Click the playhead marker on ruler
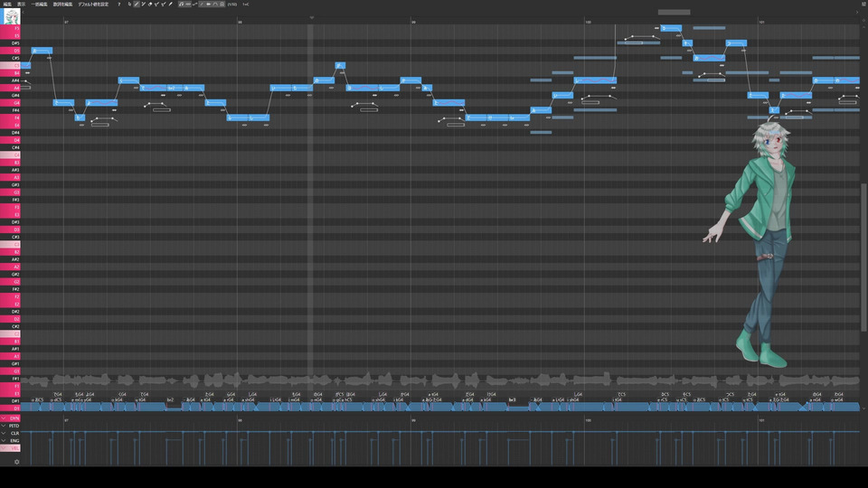 click(312, 18)
